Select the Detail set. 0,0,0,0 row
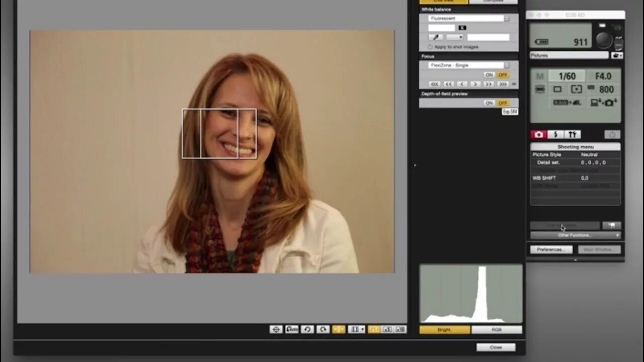This screenshot has width=644, height=362. (576, 163)
